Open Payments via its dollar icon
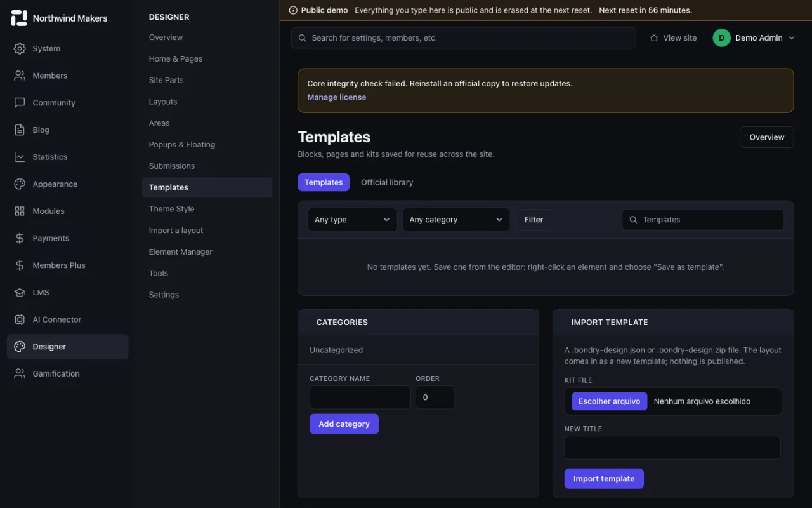This screenshot has height=508, width=812. [x=20, y=238]
